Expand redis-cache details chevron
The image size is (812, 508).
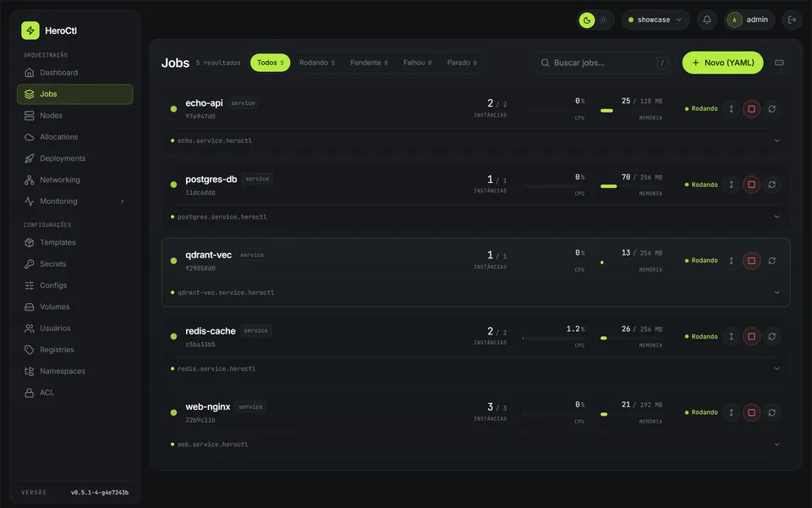776,368
